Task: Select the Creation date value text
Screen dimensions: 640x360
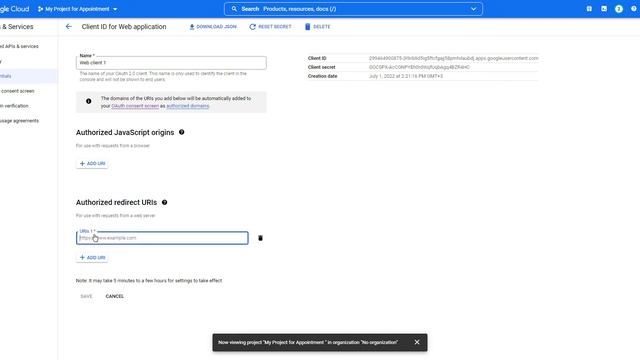Action: point(406,76)
